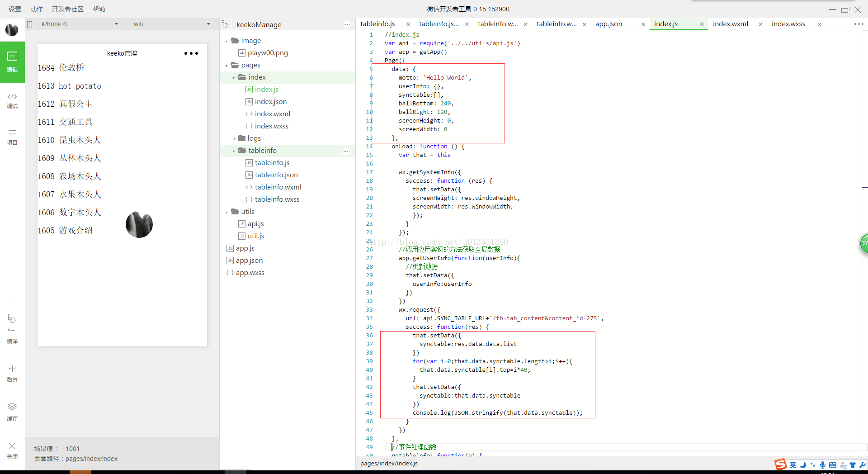Click the microphone voice input icon
868x474 pixels.
[823, 465]
